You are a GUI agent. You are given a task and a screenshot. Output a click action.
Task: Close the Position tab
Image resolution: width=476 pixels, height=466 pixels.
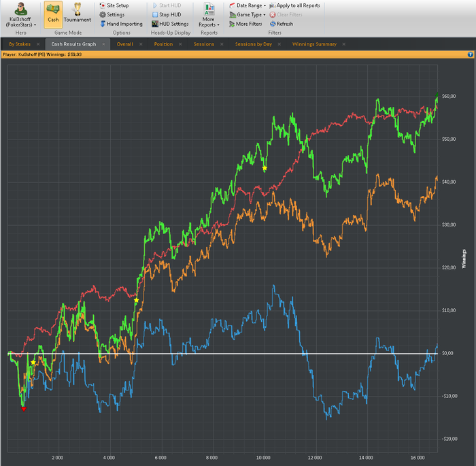(180, 44)
